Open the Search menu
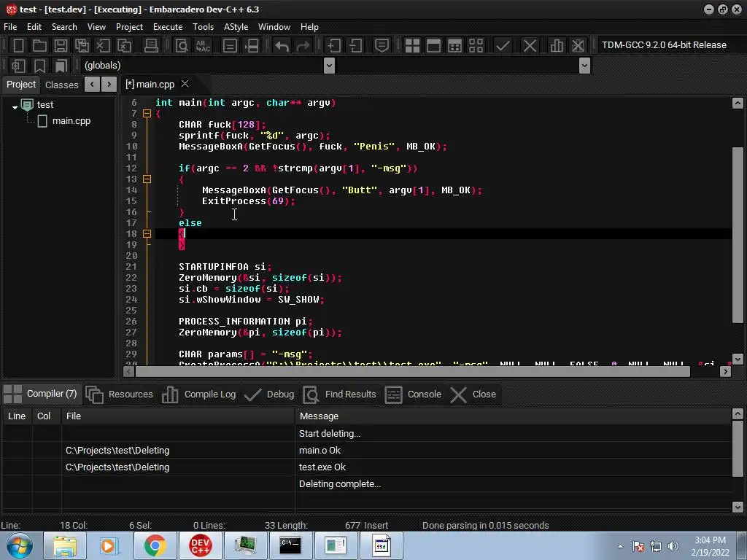Viewport: 747px width, 560px height. [64, 27]
